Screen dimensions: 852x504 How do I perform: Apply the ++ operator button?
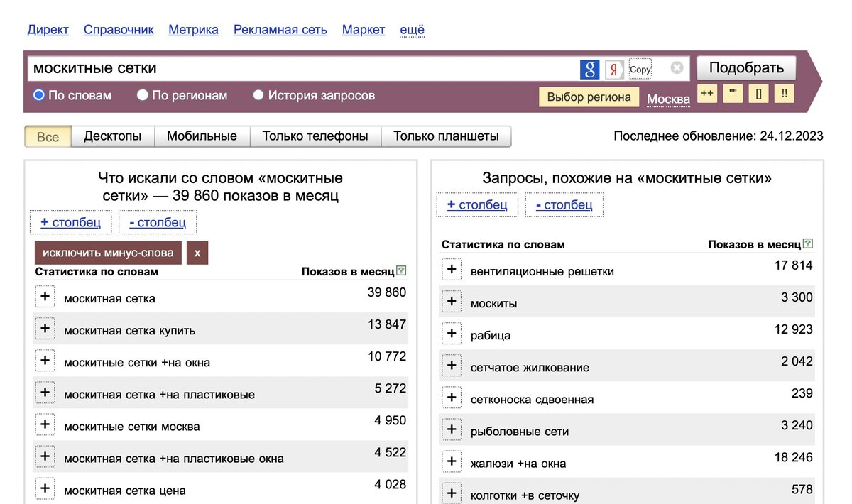coord(707,94)
